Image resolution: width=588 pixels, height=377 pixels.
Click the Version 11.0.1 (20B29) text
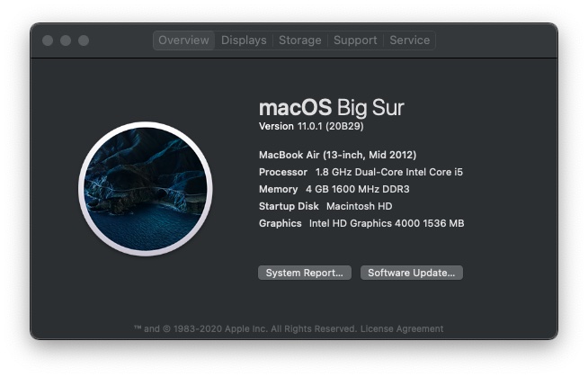311,126
